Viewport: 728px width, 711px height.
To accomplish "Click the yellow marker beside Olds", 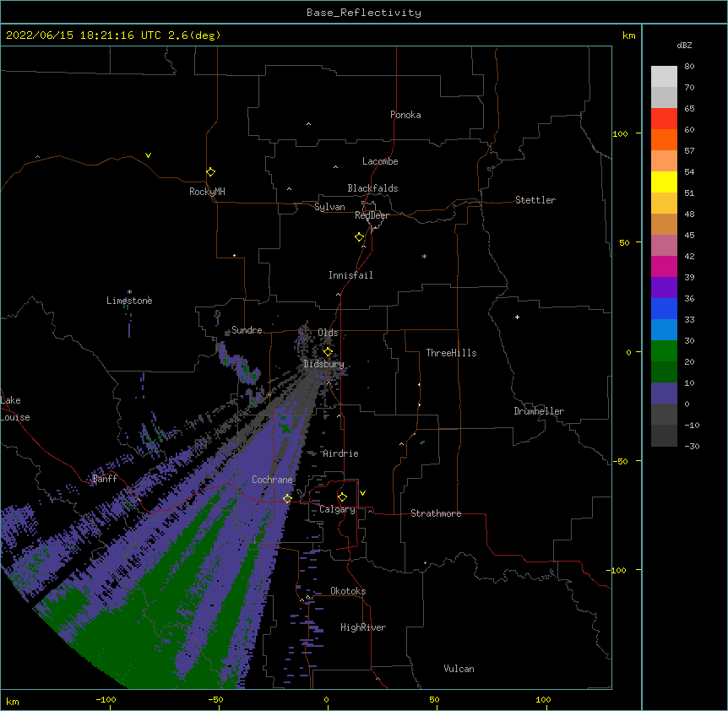I will tap(328, 351).
